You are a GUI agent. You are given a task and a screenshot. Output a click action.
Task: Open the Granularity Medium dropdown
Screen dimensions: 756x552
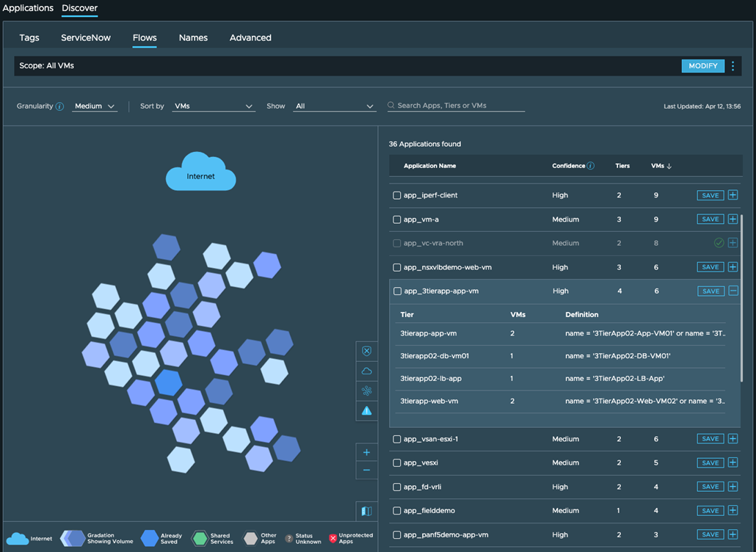95,106
